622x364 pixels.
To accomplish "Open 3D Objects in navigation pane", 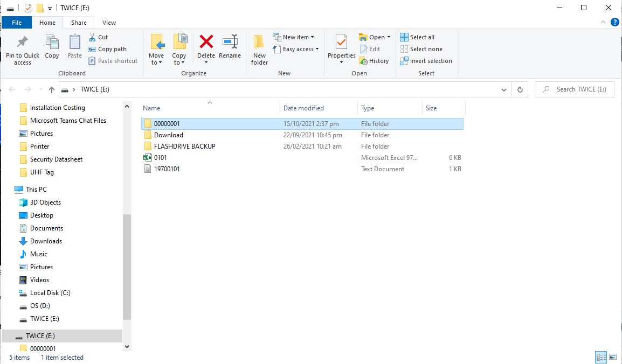I will (x=46, y=202).
